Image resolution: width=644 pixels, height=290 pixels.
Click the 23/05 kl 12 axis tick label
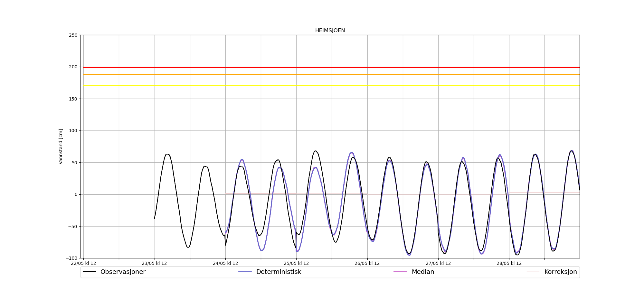[155, 263]
